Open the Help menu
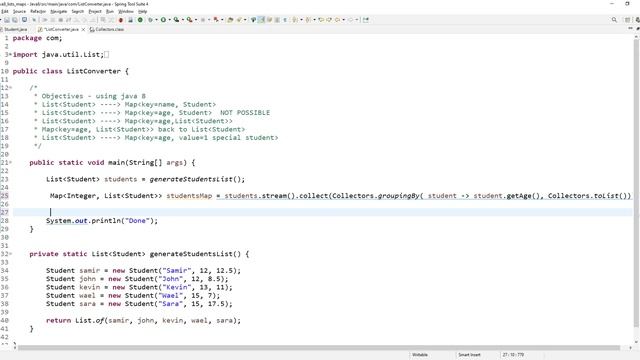640x360 pixels. click(x=142, y=11)
